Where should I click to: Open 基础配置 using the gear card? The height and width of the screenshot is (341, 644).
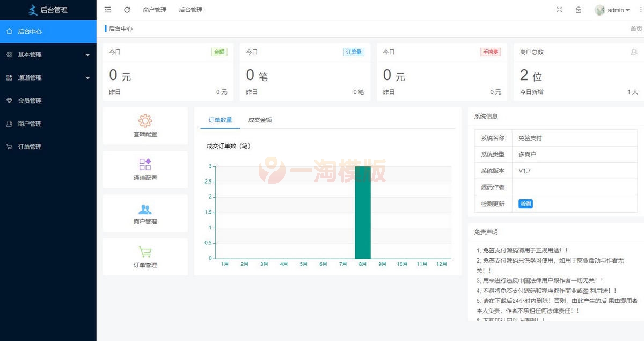pyautogui.click(x=145, y=122)
